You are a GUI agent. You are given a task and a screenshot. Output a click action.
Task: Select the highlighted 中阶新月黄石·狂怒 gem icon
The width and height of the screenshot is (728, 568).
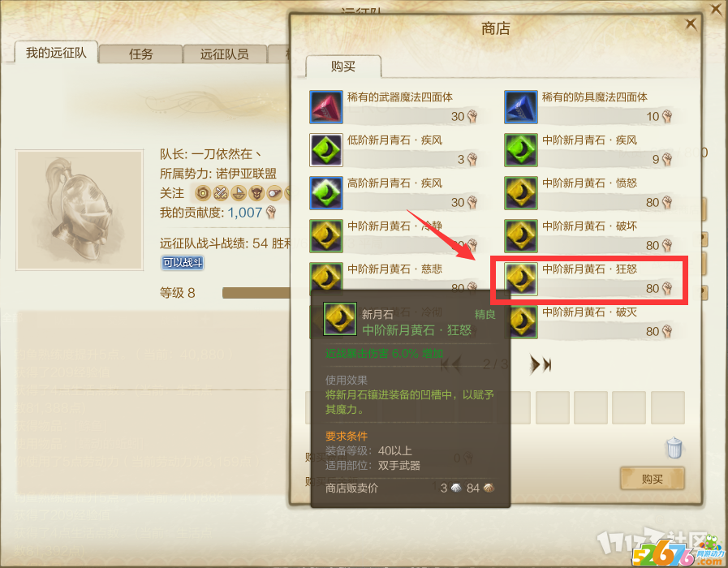pyautogui.click(x=520, y=279)
